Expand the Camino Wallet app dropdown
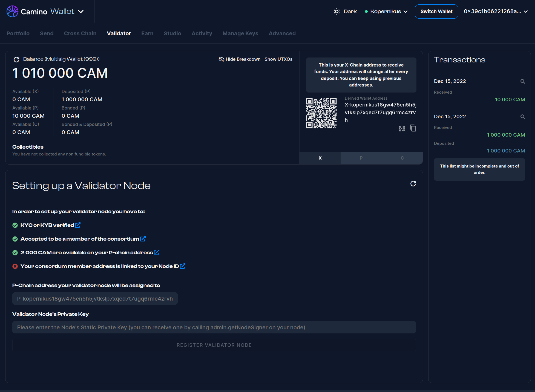This screenshot has height=392, width=535. click(81, 11)
